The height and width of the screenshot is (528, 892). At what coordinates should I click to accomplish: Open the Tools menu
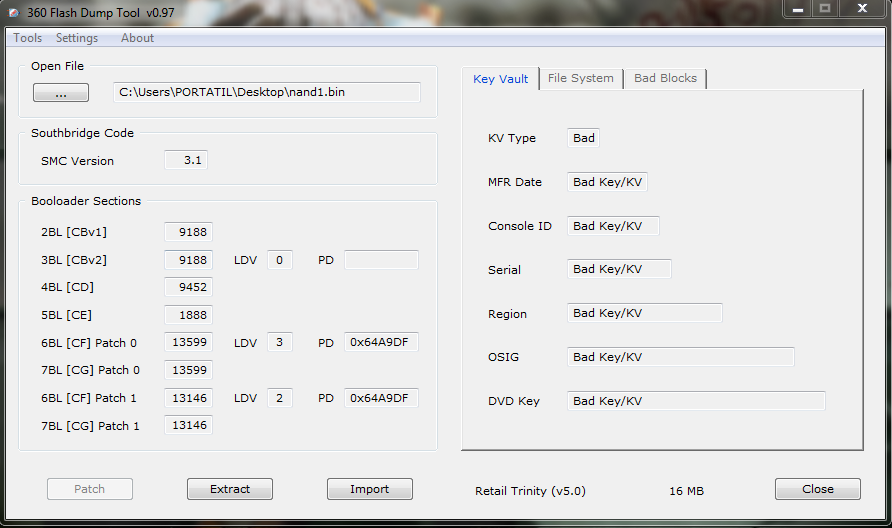coord(27,38)
